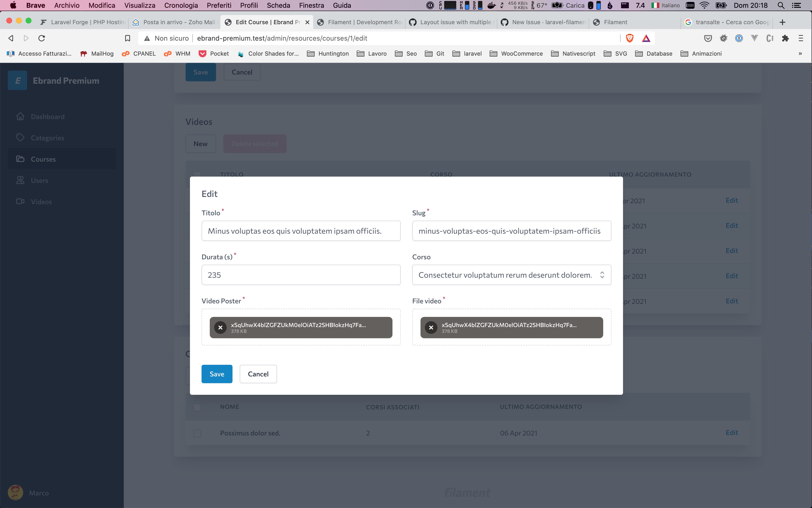Image resolution: width=812 pixels, height=508 pixels.
Task: Reload the page with the refresh icon
Action: (42, 38)
